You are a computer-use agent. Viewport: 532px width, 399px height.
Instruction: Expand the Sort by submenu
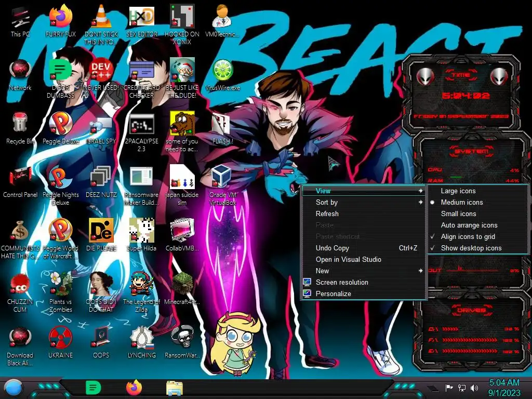pos(364,203)
